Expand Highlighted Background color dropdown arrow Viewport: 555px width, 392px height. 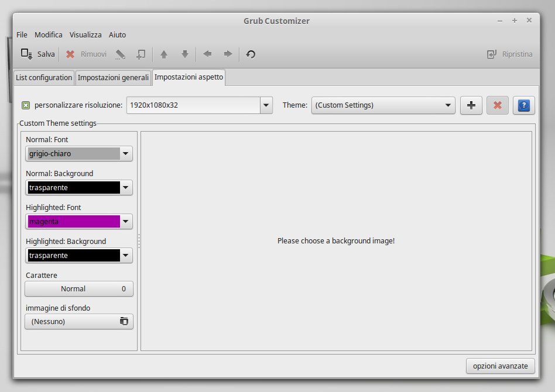coord(126,256)
